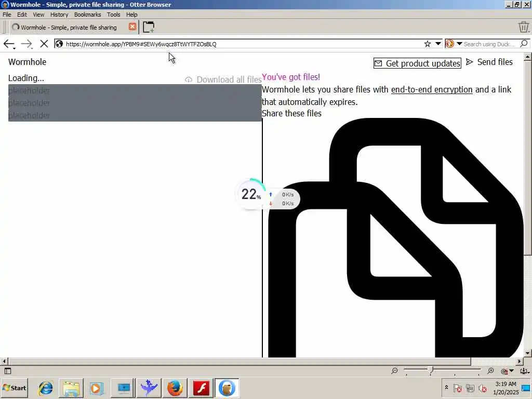Show hidden system tray icons
This screenshot has width=532, height=399.
(446, 388)
